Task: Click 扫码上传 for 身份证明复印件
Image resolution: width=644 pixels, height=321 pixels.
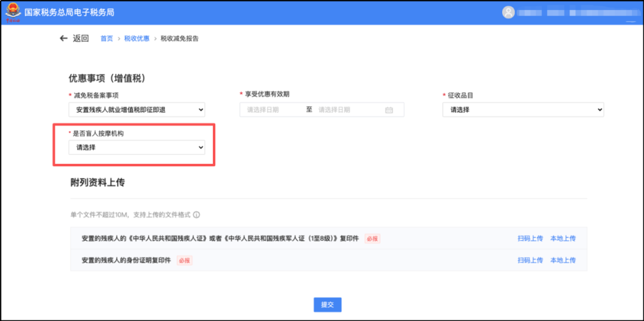Action: pyautogui.click(x=530, y=260)
